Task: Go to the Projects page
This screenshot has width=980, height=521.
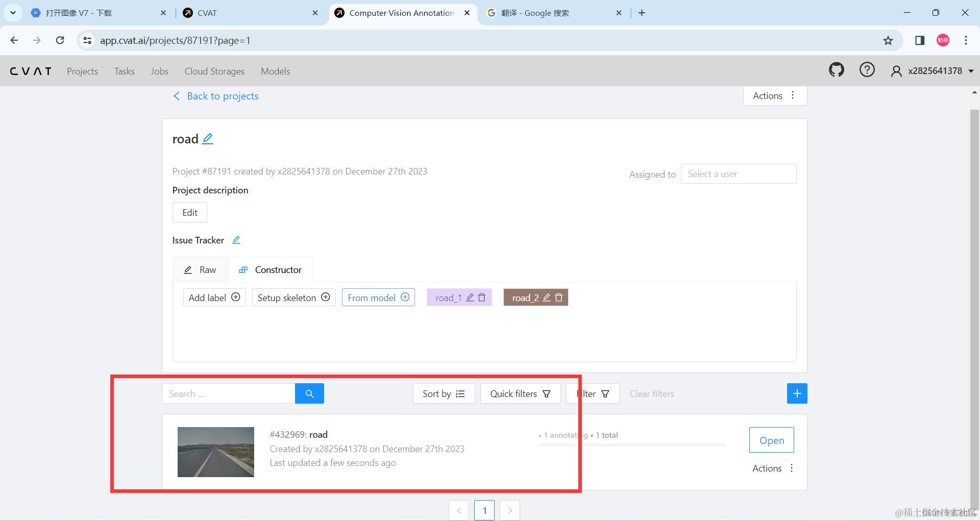Action: click(82, 71)
